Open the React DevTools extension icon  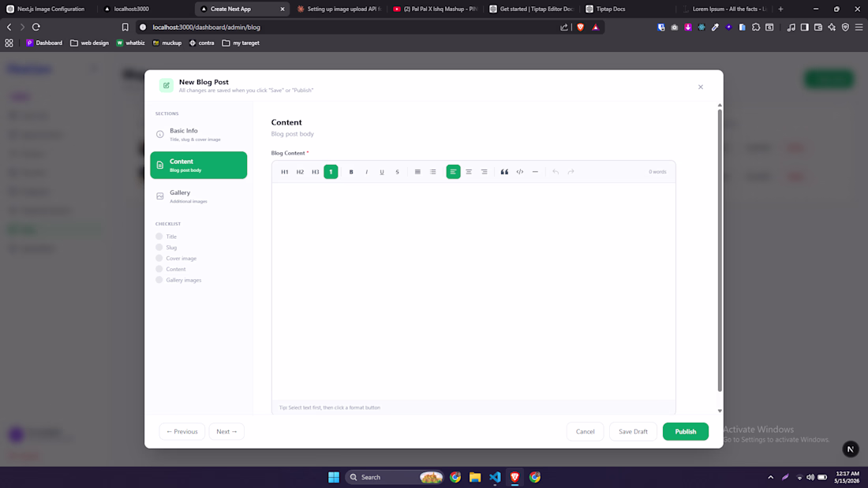tap(702, 27)
